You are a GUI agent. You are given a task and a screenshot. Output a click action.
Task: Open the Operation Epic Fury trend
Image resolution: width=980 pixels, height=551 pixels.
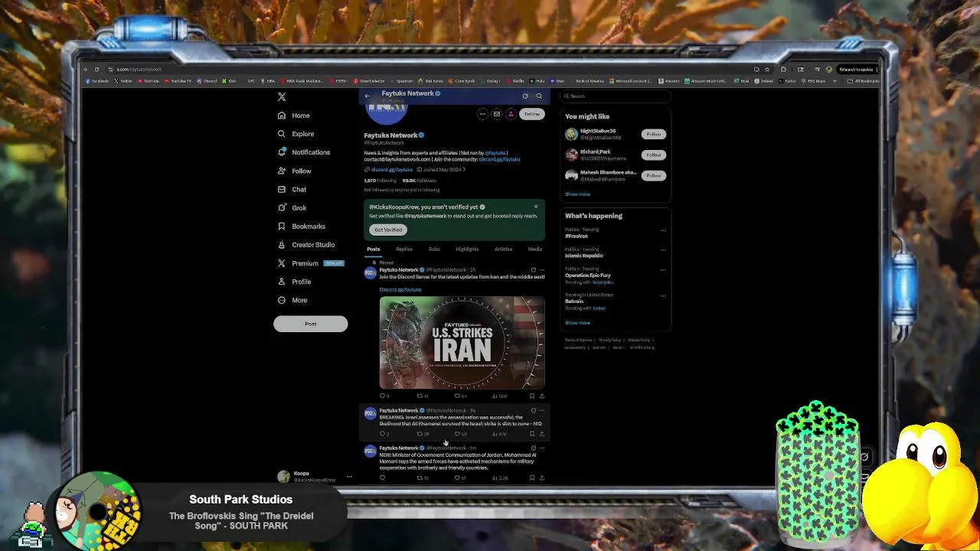pos(588,275)
